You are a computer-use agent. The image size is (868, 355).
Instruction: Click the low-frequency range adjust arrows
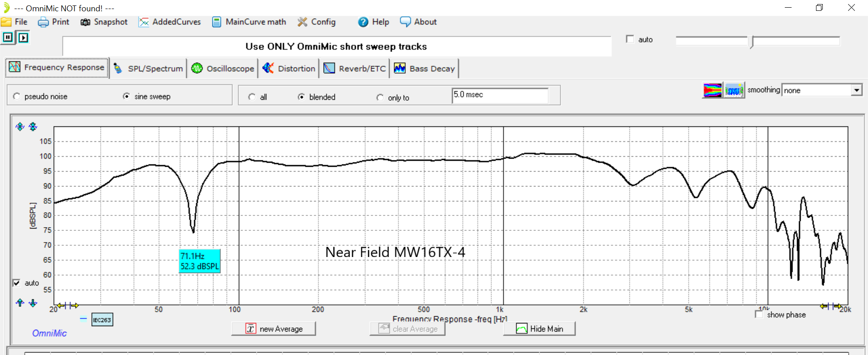68,306
